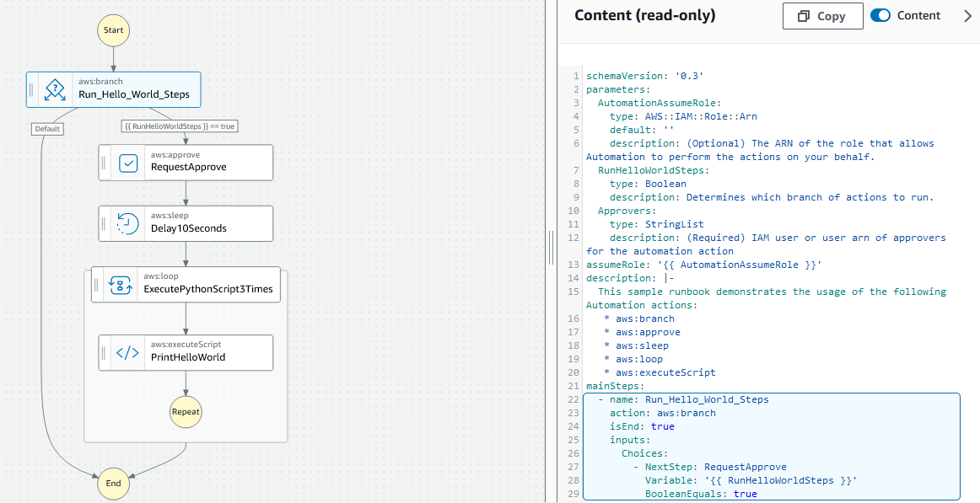Select the Delay10Seconds step name
Viewport: 980px width, 503px height.
click(x=188, y=228)
